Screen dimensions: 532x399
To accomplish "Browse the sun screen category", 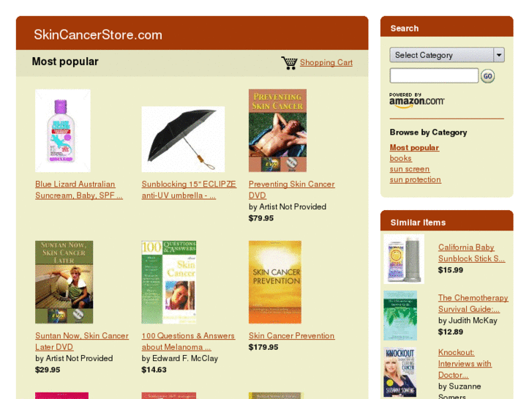I will 410,169.
